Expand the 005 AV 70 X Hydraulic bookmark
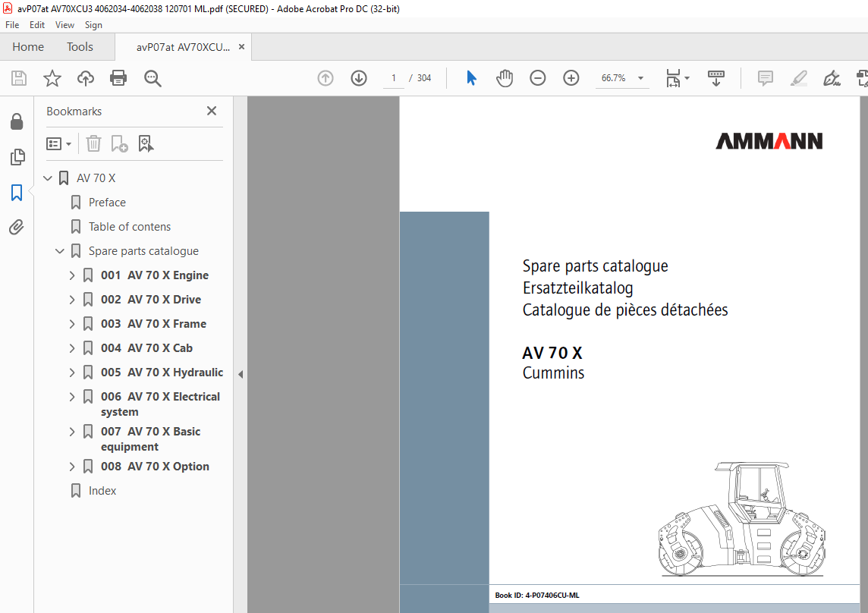The width and height of the screenshot is (868, 613). (x=72, y=373)
